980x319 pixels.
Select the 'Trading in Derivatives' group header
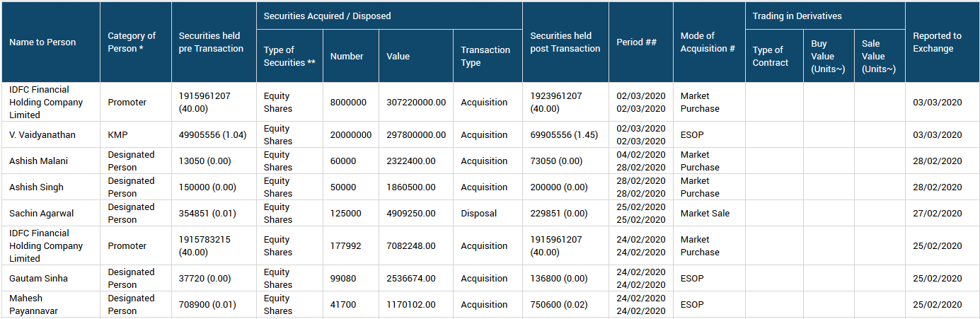click(x=797, y=16)
